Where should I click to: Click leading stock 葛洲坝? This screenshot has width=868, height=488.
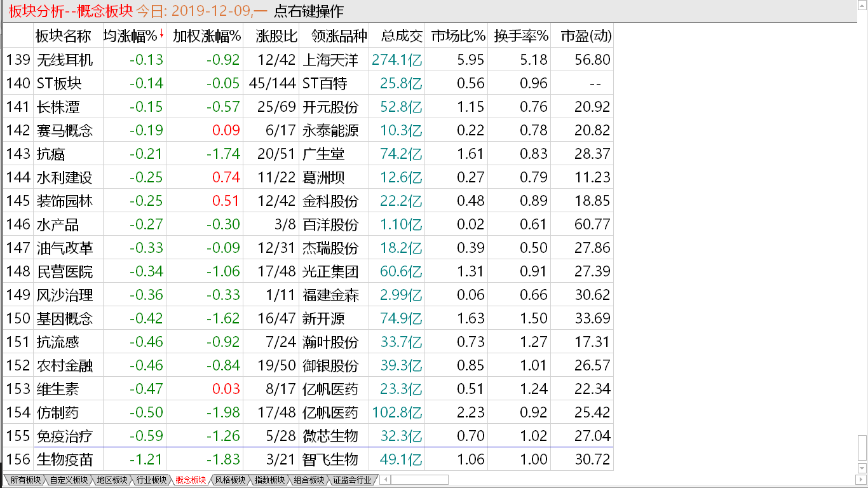tap(324, 177)
